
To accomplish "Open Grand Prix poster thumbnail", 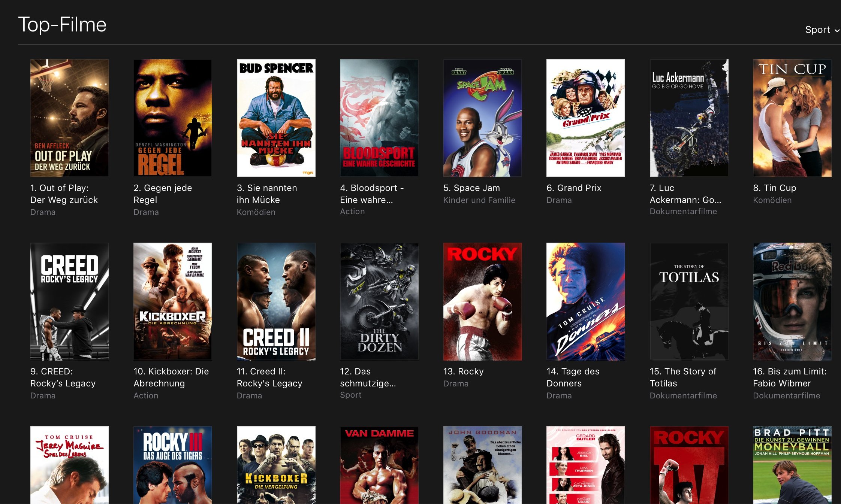I will pos(586,118).
